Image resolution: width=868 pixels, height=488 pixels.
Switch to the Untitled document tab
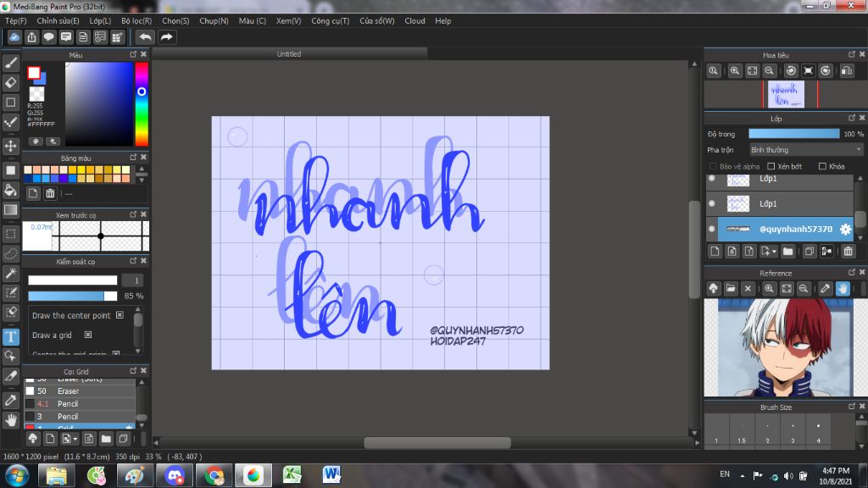tap(289, 53)
